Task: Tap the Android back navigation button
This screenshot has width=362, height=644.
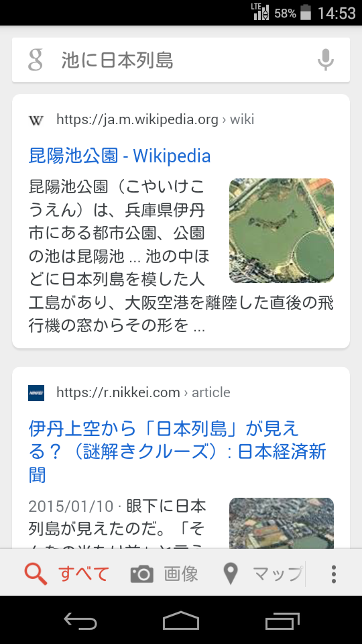Action: click(80, 621)
